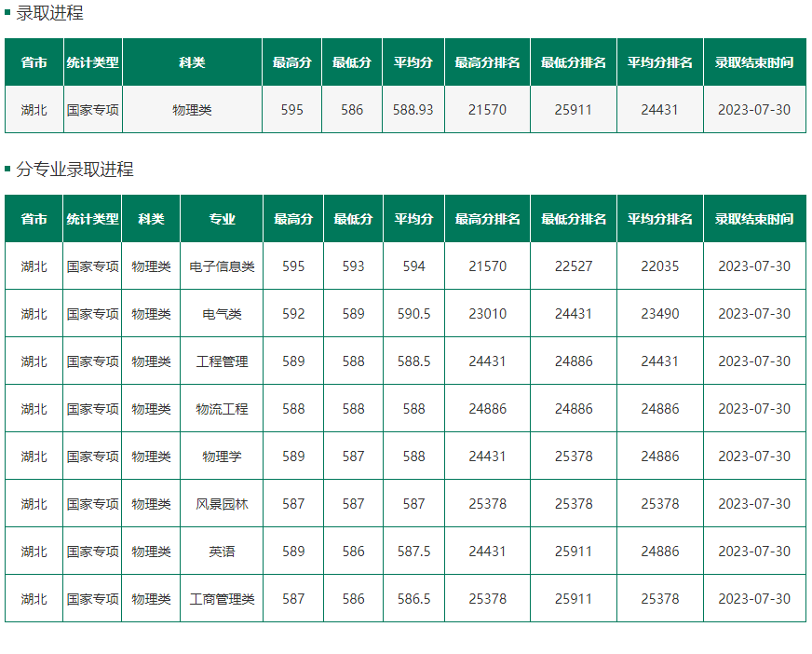Click '录取结束时间' header in the 分专业录取进程 table
The height and width of the screenshot is (654, 812).
(754, 219)
